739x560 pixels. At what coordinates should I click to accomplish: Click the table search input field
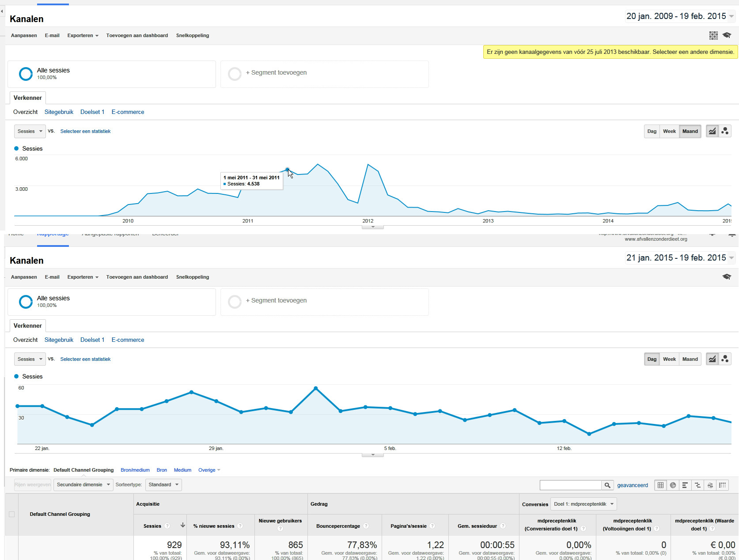tap(571, 485)
